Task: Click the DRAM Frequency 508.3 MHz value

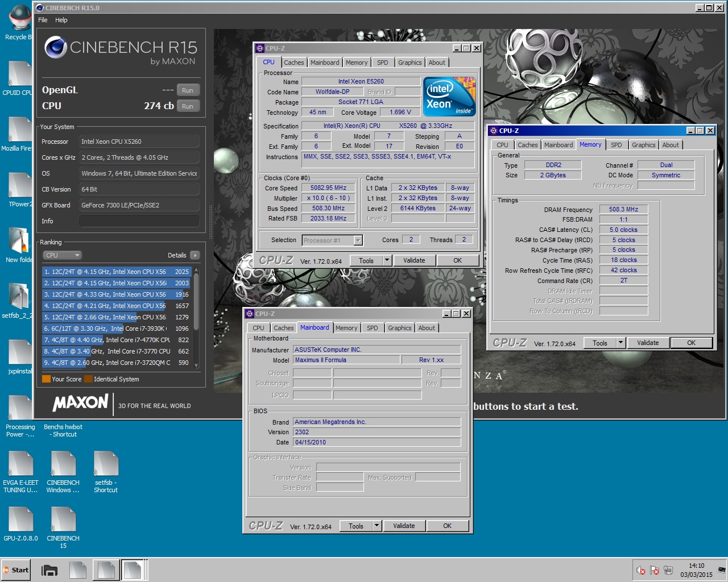Action: pyautogui.click(x=624, y=209)
